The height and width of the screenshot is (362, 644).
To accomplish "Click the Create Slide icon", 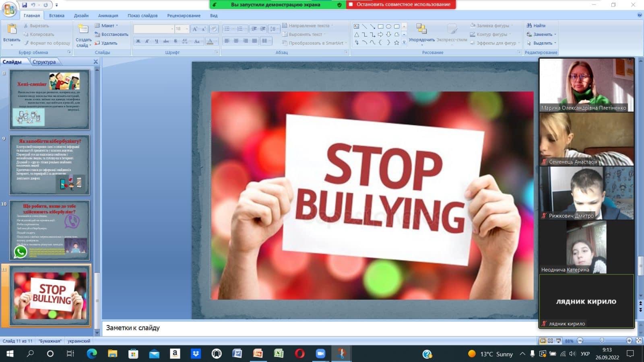I will 83,30.
